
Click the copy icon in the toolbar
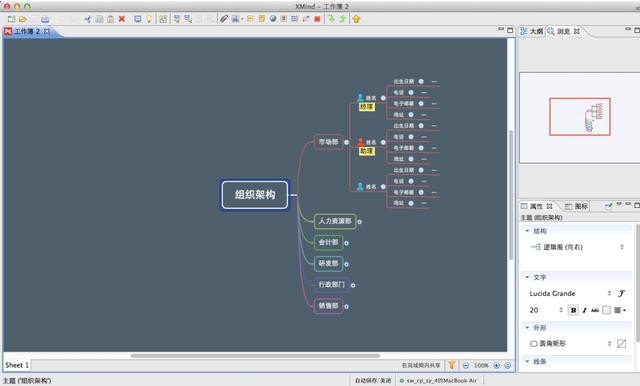(99, 19)
